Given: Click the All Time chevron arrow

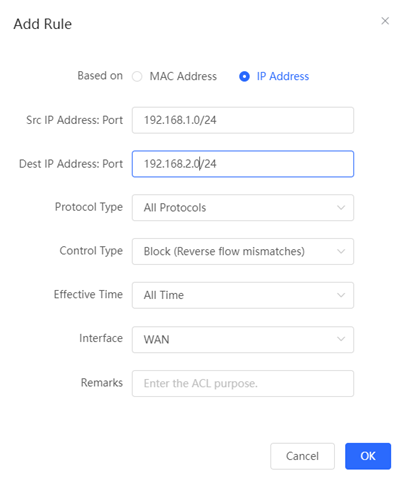Looking at the screenshot, I should (341, 295).
